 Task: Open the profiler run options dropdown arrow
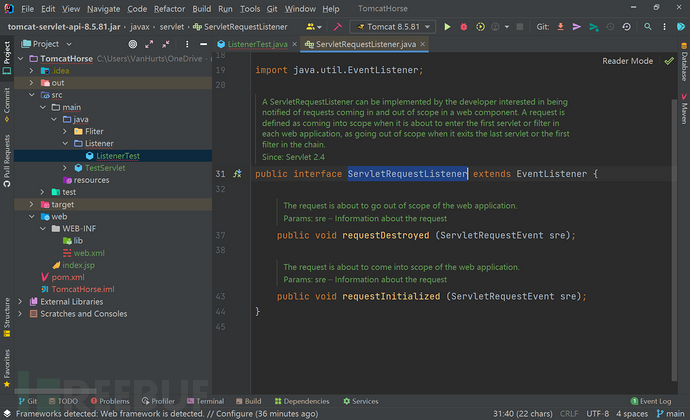[507, 27]
